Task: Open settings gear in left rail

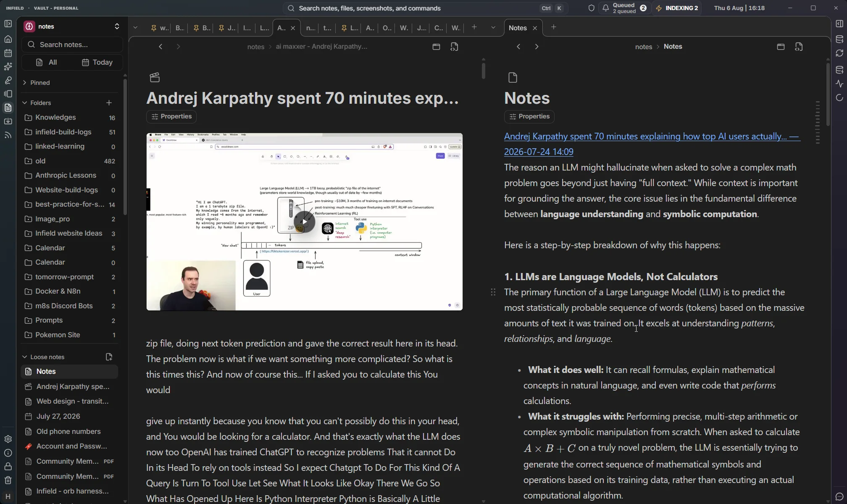Action: pyautogui.click(x=8, y=439)
